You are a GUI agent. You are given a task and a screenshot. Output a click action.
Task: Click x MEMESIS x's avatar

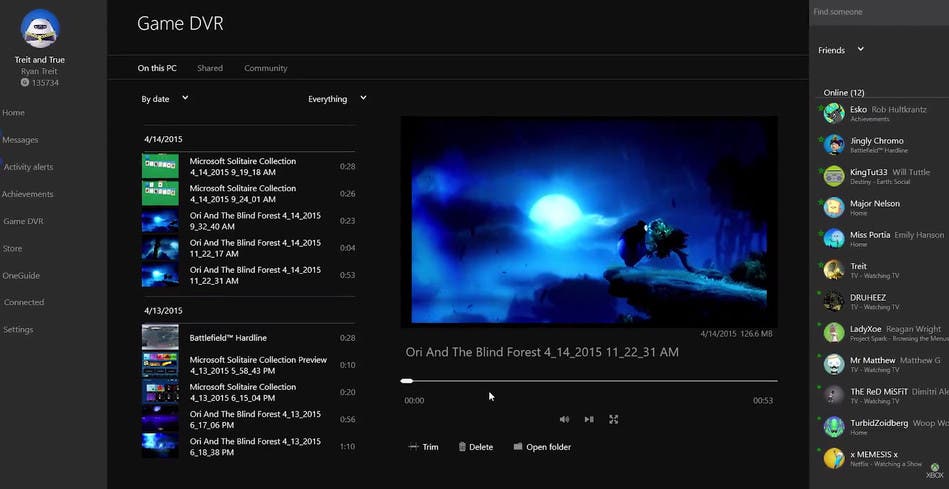[x=833, y=458]
